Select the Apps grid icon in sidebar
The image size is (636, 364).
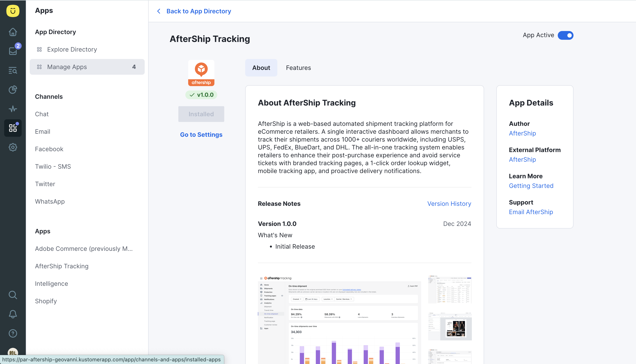pos(13,128)
